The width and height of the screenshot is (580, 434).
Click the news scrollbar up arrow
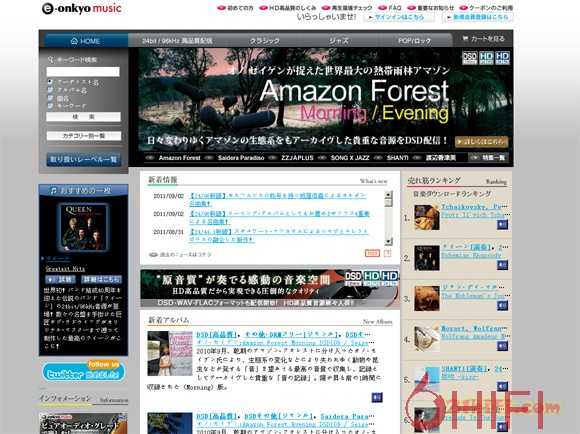tap(388, 194)
